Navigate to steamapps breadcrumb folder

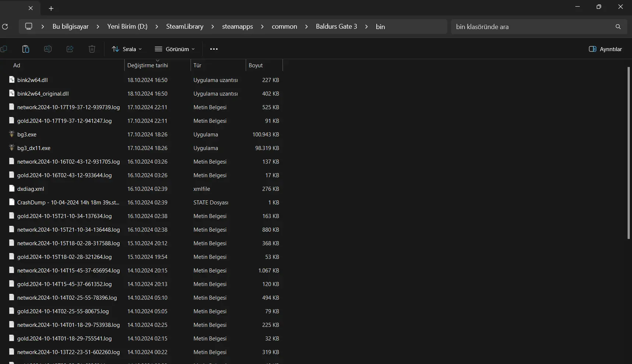click(x=237, y=26)
